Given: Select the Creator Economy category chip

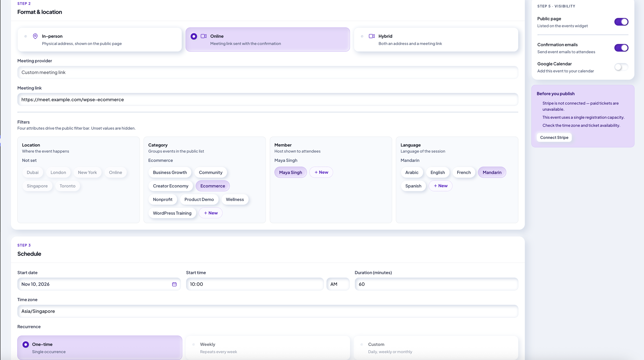Looking at the screenshot, I should pos(171,186).
